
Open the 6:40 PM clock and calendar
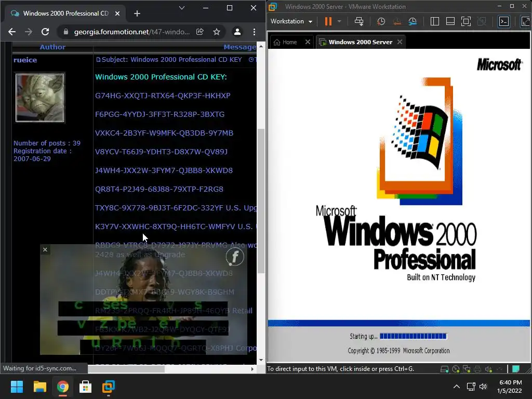point(510,387)
